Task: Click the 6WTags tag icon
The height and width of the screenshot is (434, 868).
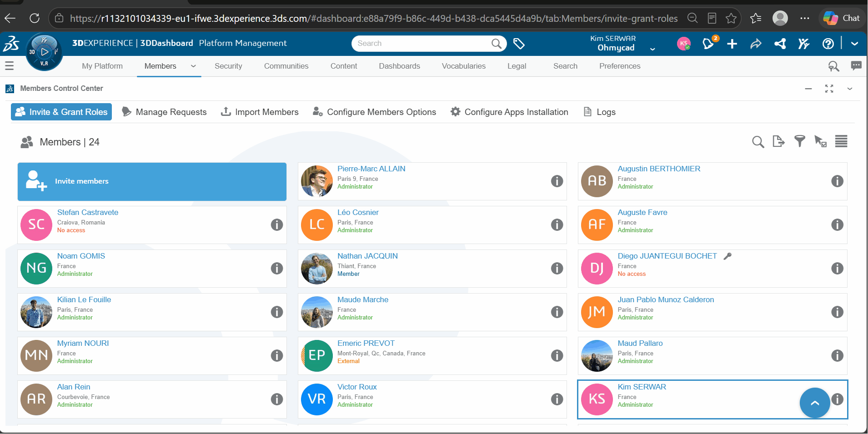Action: point(519,44)
